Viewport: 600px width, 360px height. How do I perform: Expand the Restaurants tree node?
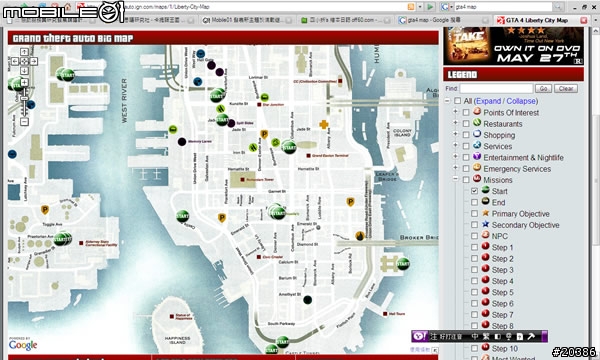pos(455,122)
